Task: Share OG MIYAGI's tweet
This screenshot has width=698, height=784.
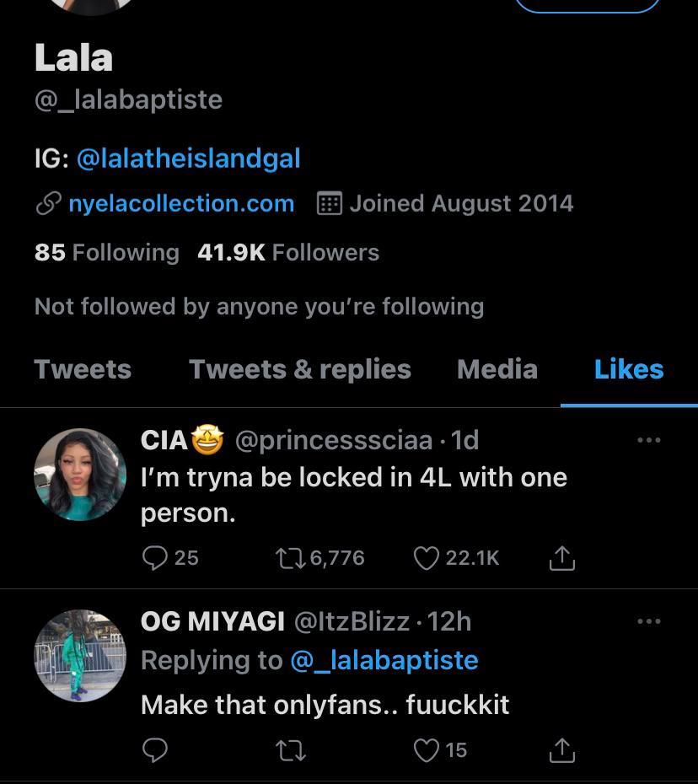Action: click(561, 749)
